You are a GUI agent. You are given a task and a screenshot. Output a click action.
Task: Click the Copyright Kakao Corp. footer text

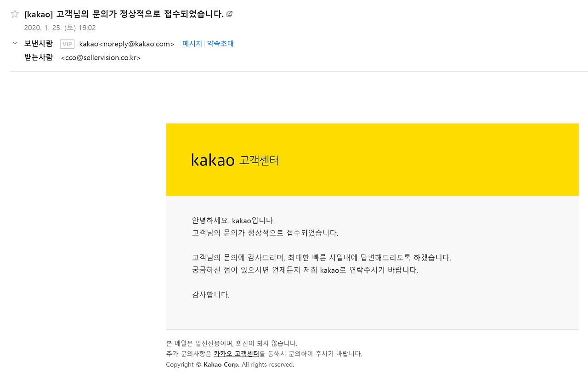tap(230, 365)
